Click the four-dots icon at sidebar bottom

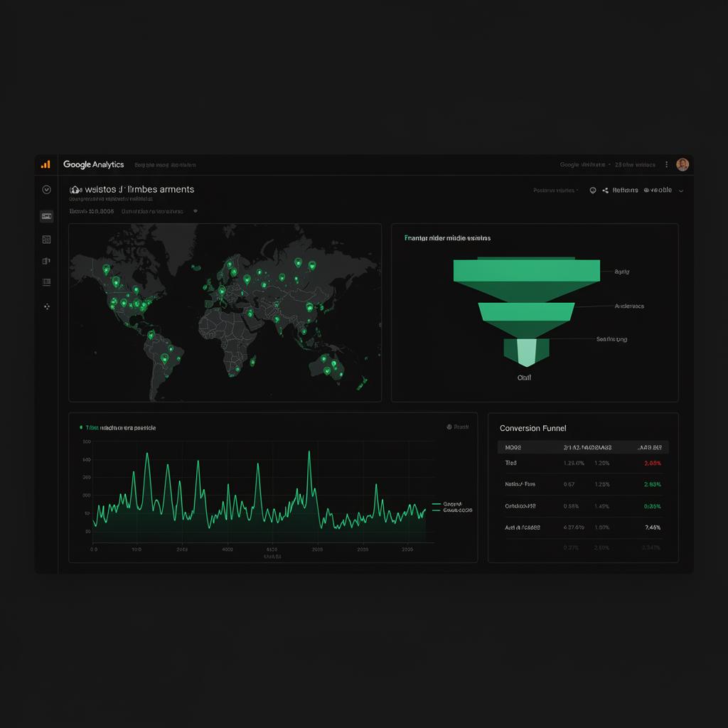click(x=46, y=306)
